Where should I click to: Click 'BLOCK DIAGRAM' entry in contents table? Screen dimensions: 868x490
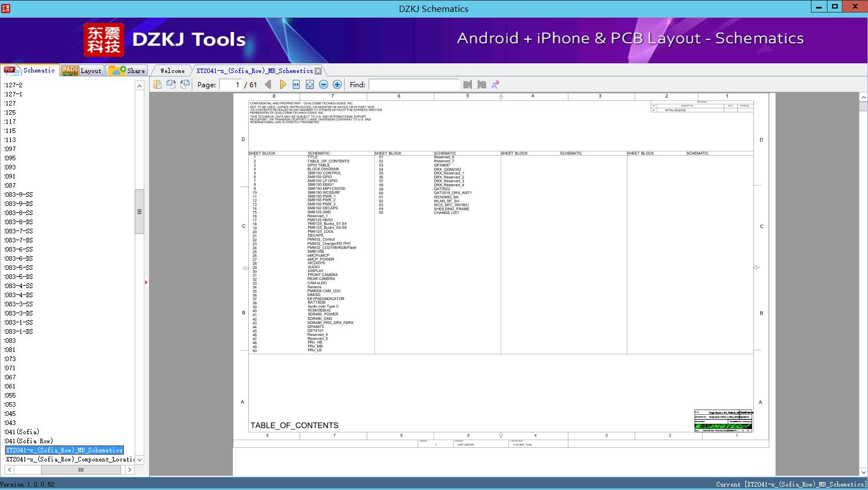pos(323,169)
